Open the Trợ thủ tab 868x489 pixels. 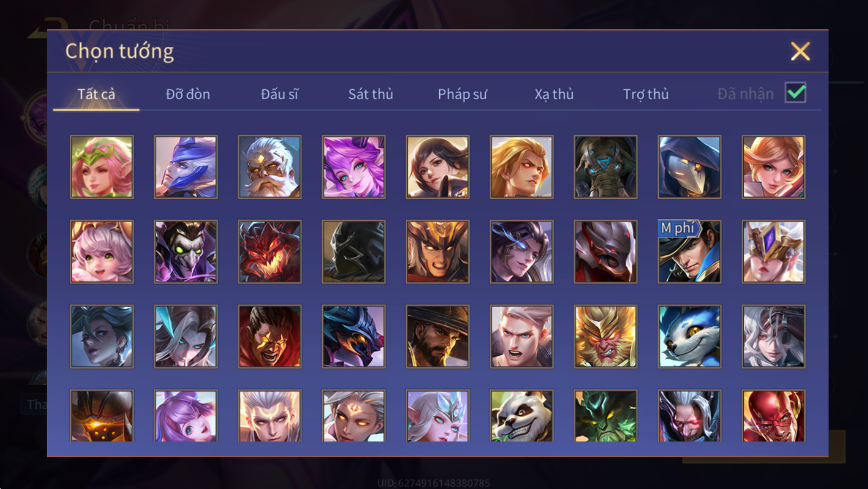tap(646, 94)
